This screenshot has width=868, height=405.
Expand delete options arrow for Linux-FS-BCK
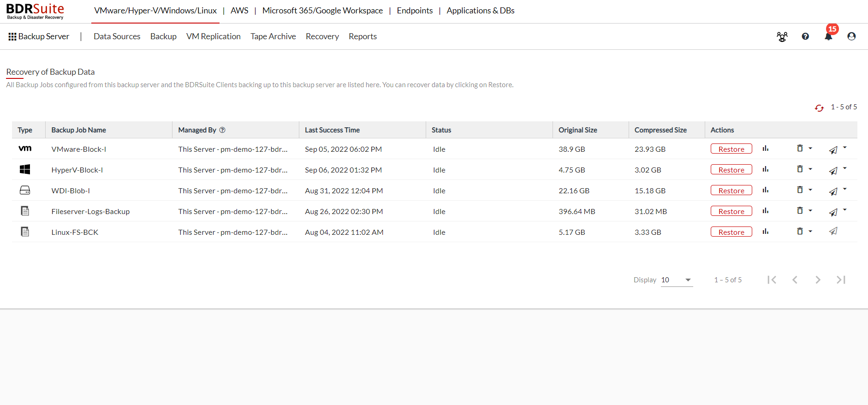coord(810,232)
